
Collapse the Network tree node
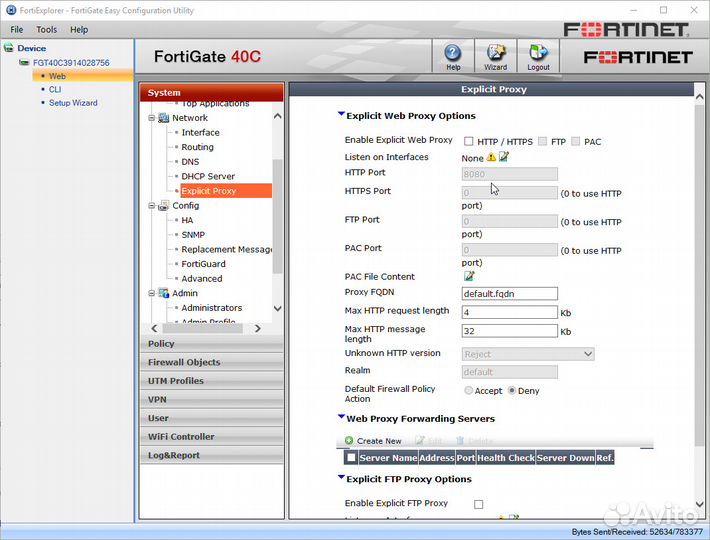(x=152, y=118)
